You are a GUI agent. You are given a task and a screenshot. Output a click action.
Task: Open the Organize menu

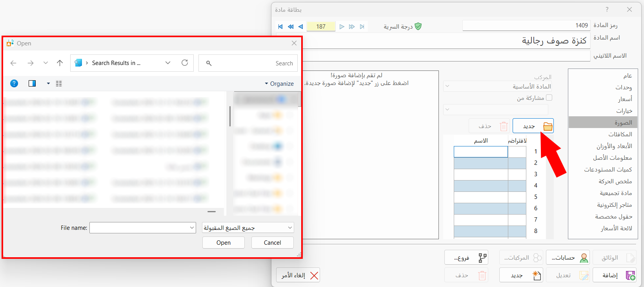tap(279, 83)
